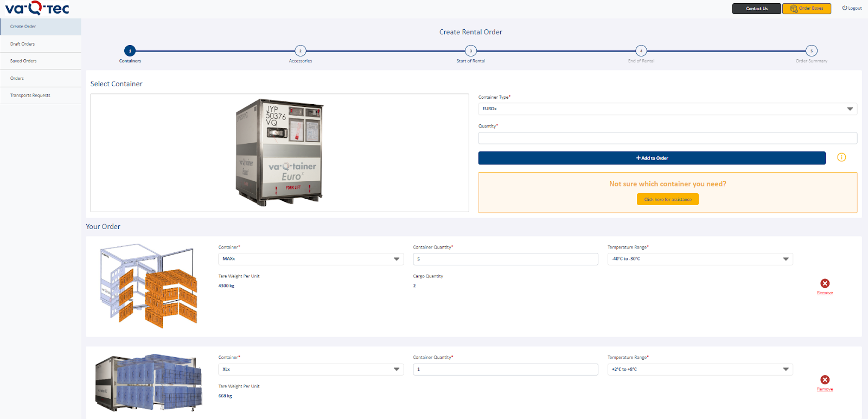Jump to step 4 End of Rental

click(x=641, y=51)
